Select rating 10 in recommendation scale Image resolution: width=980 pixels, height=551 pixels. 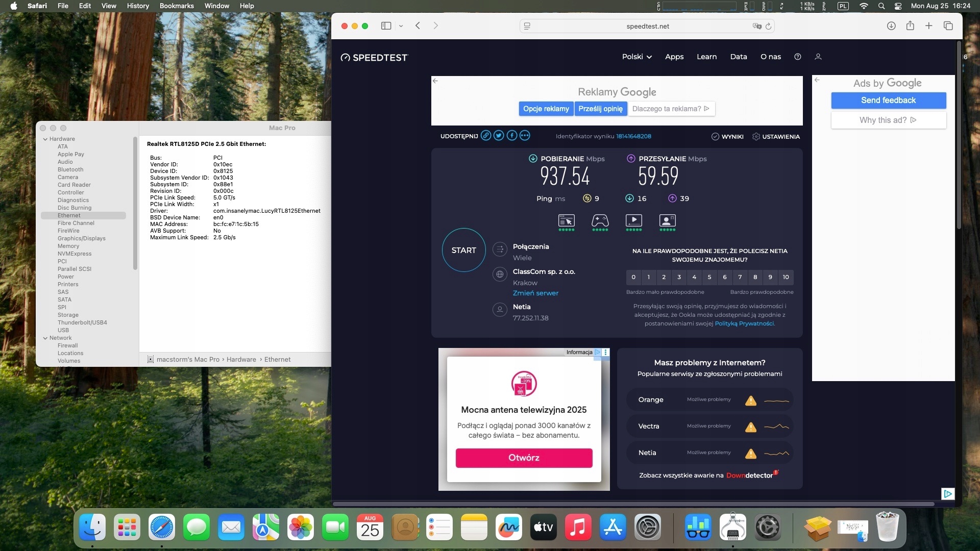[786, 277]
